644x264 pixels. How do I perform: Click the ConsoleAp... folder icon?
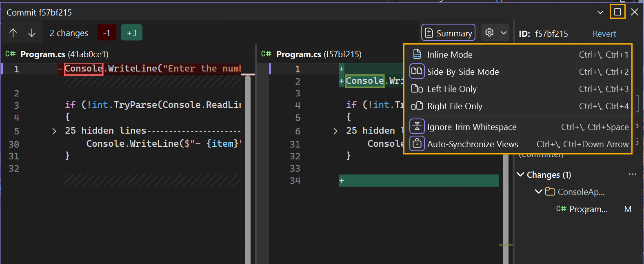550,192
